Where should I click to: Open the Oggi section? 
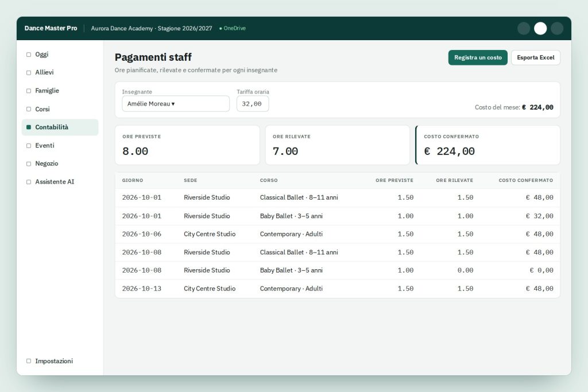pos(60,55)
